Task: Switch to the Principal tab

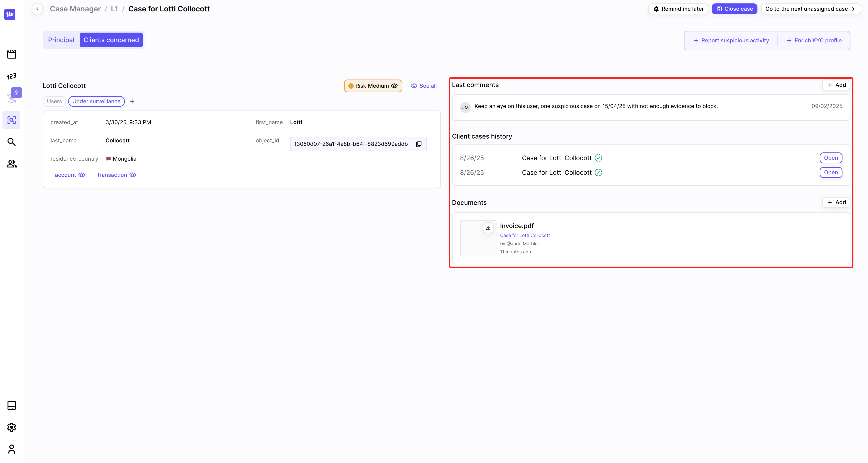Action: 61,40
